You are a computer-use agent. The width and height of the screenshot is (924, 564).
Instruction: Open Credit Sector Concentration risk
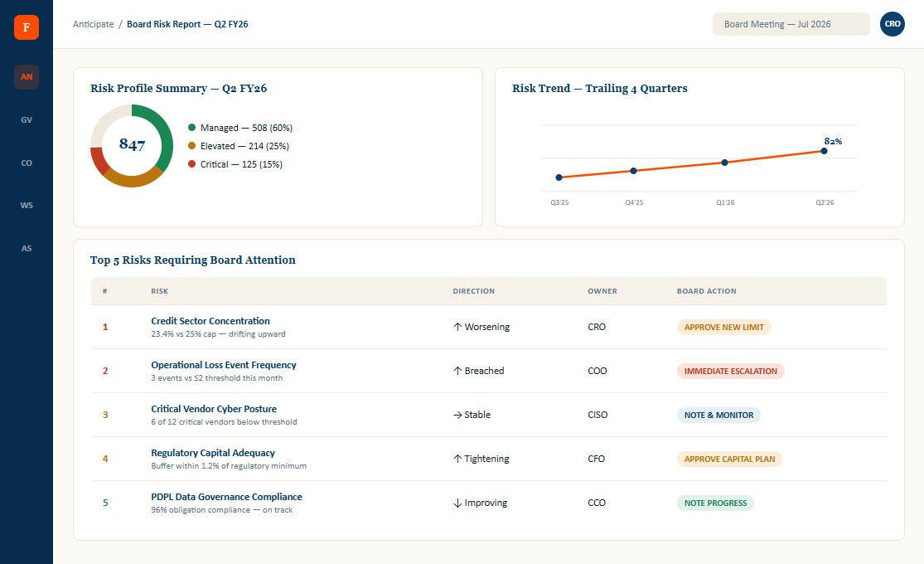210,321
